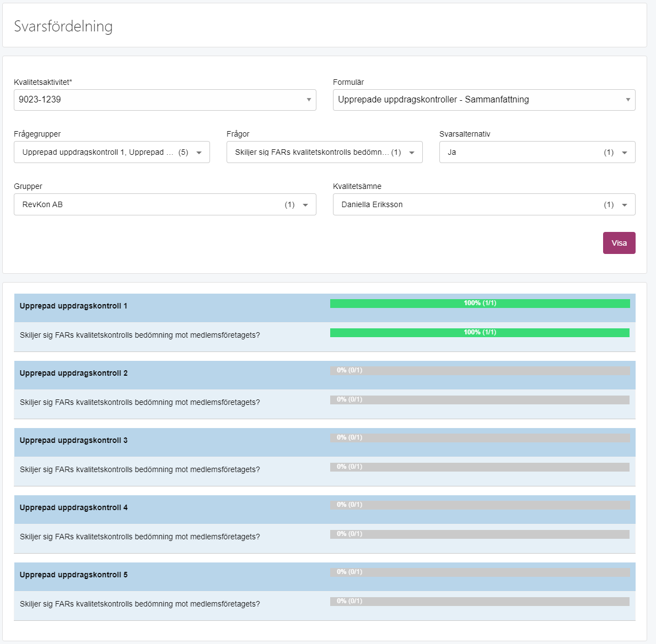Open the Formulär dropdown
Viewport: 656px width, 644px height.
pyautogui.click(x=484, y=100)
